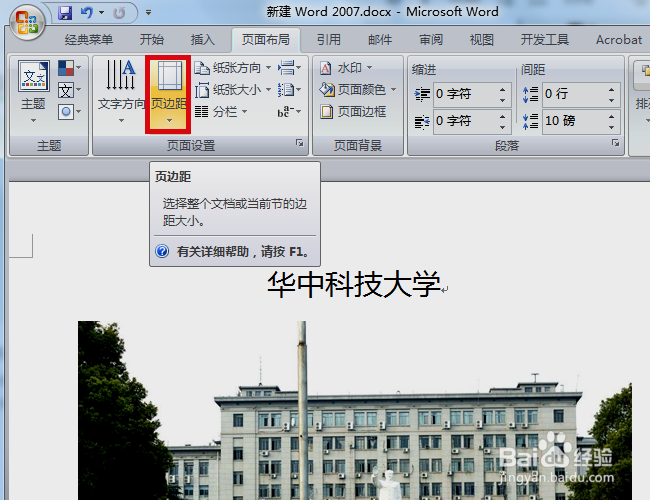The width and height of the screenshot is (650, 500).
Task: Select the building photo in the document
Action: (355, 410)
